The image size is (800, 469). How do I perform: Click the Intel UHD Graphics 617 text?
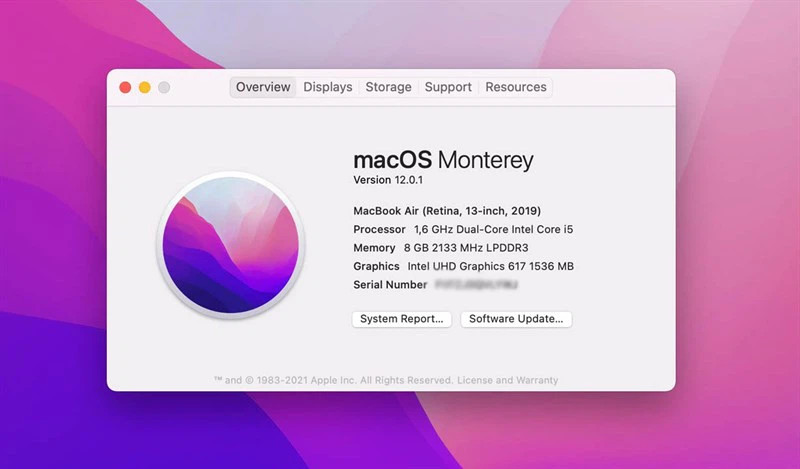(x=490, y=266)
